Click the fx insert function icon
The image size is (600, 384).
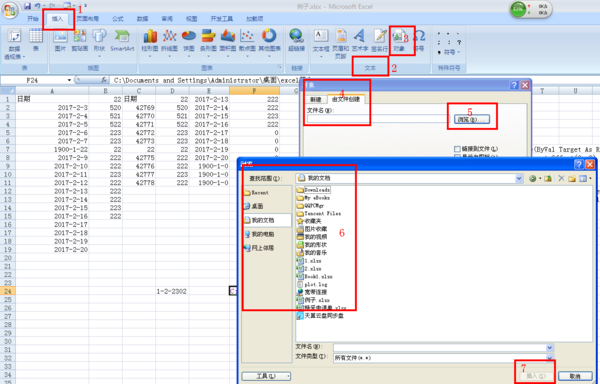[104, 80]
